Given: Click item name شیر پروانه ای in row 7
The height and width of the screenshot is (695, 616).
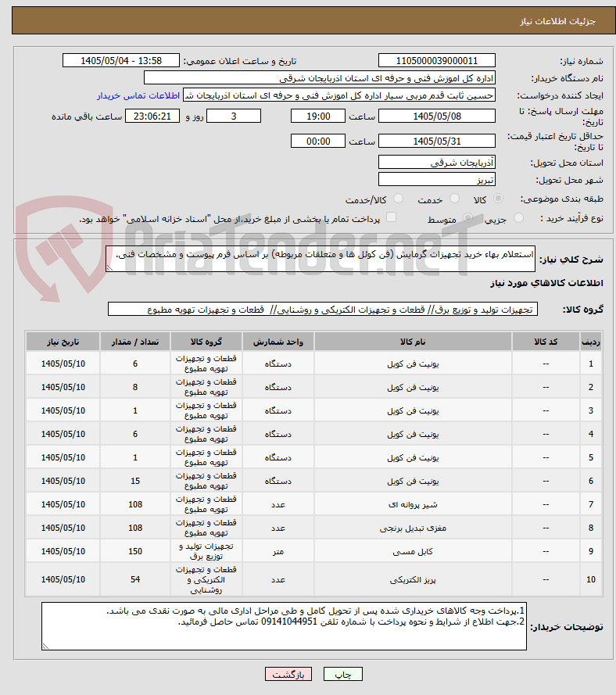Looking at the screenshot, I should pyautogui.click(x=413, y=504).
